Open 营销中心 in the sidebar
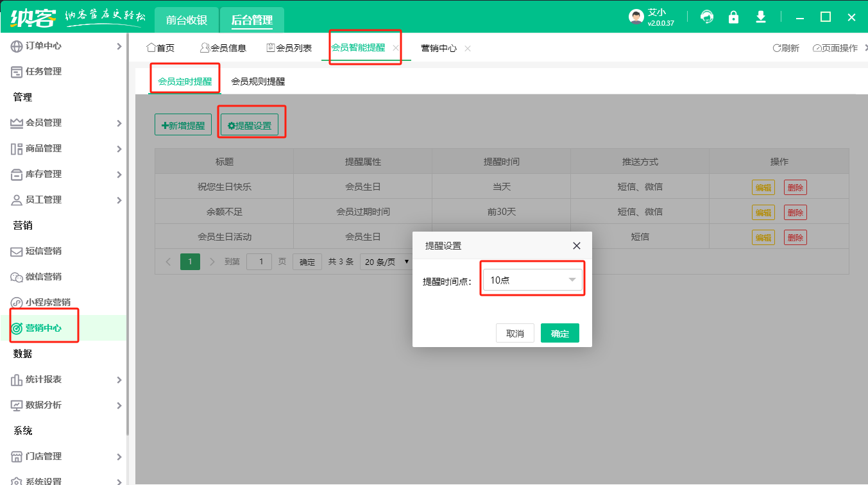The image size is (868, 485). tap(44, 328)
